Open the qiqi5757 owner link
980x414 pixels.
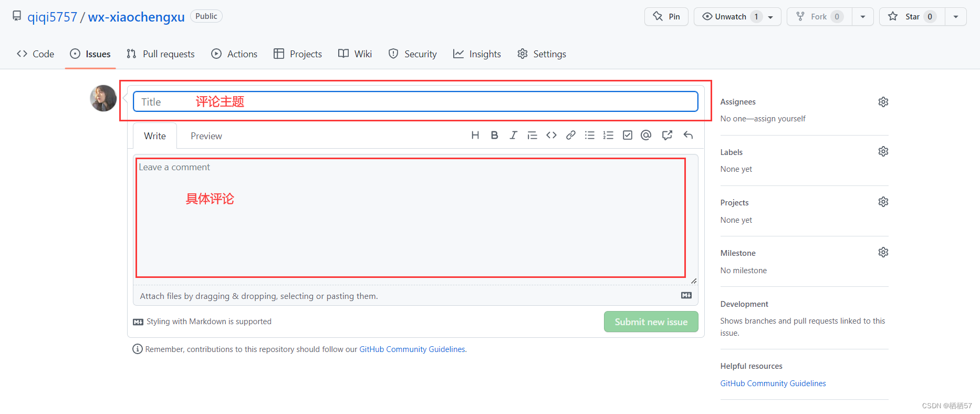pyautogui.click(x=53, y=17)
